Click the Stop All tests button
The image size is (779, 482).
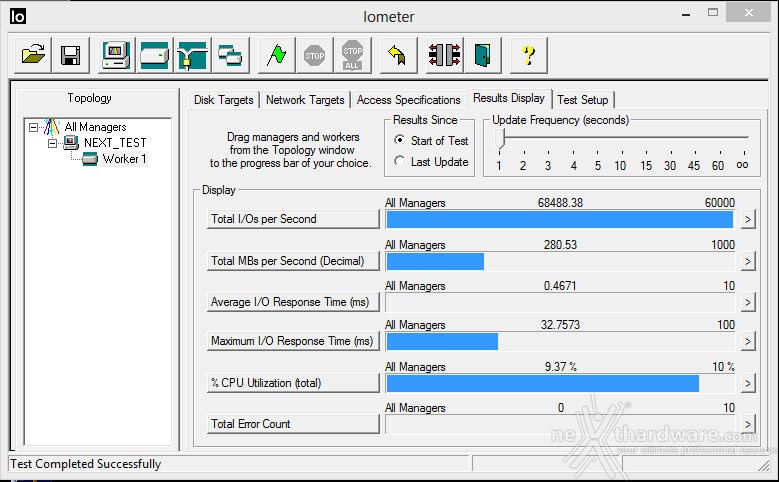352,55
